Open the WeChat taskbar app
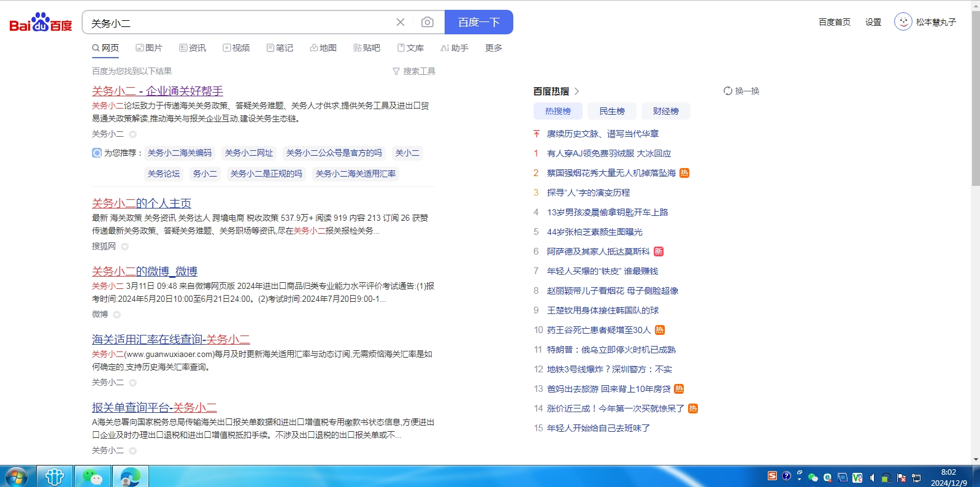 tap(93, 477)
